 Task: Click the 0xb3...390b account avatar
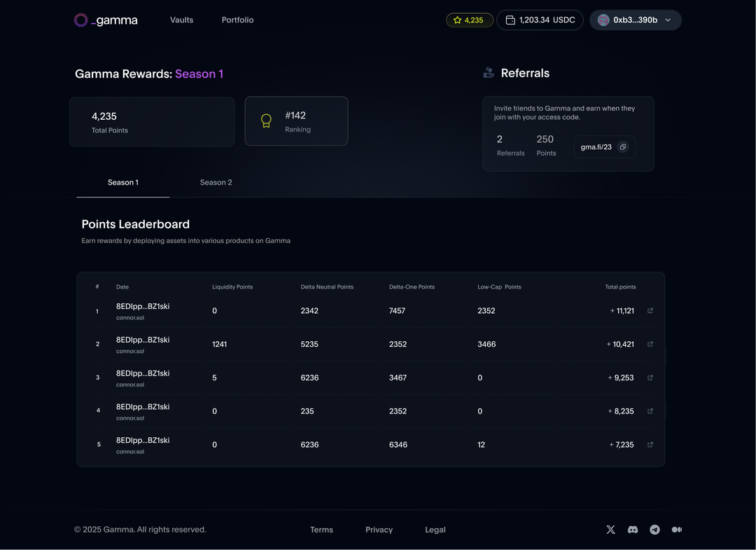point(603,20)
